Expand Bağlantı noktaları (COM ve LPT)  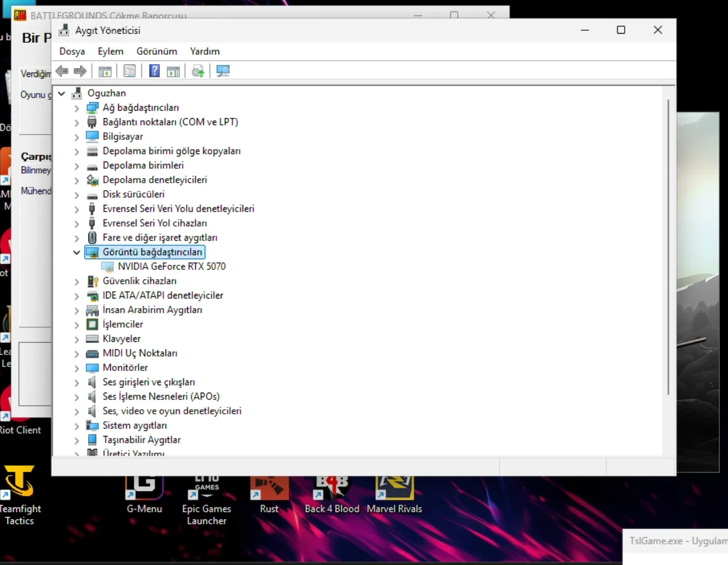tap(76, 122)
